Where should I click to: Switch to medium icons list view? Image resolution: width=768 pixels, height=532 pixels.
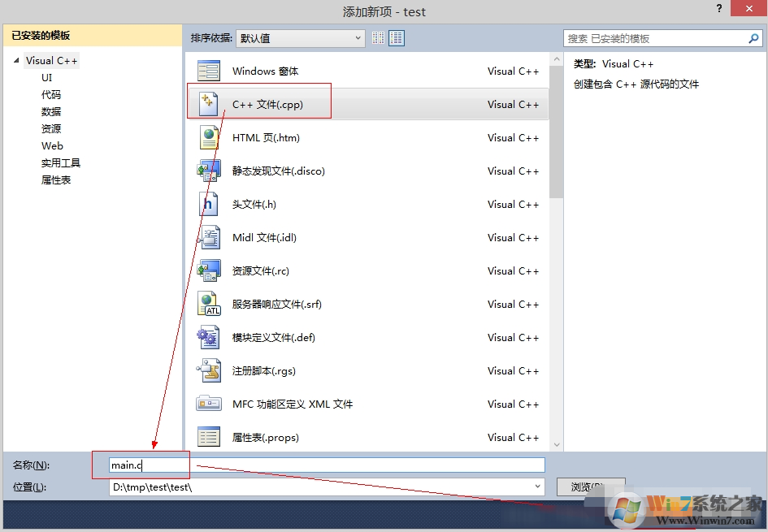pyautogui.click(x=397, y=37)
